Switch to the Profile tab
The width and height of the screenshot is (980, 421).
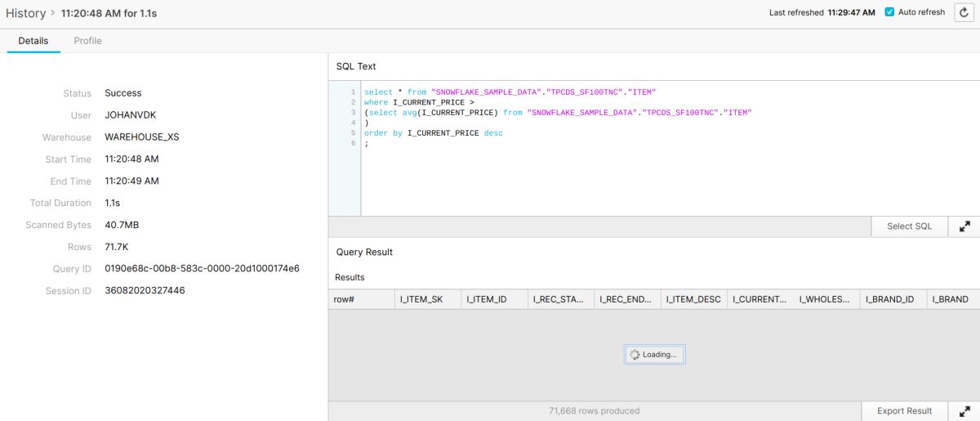[x=87, y=41]
